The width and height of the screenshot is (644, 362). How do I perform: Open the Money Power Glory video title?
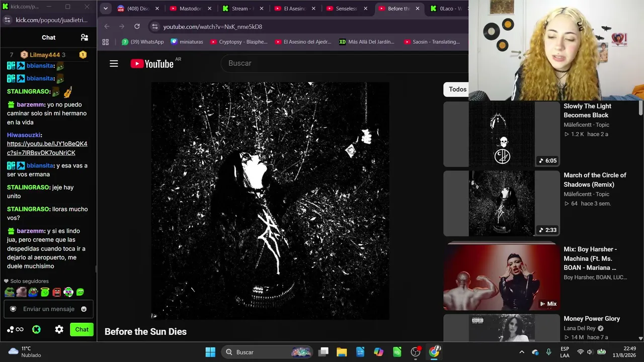(x=592, y=319)
